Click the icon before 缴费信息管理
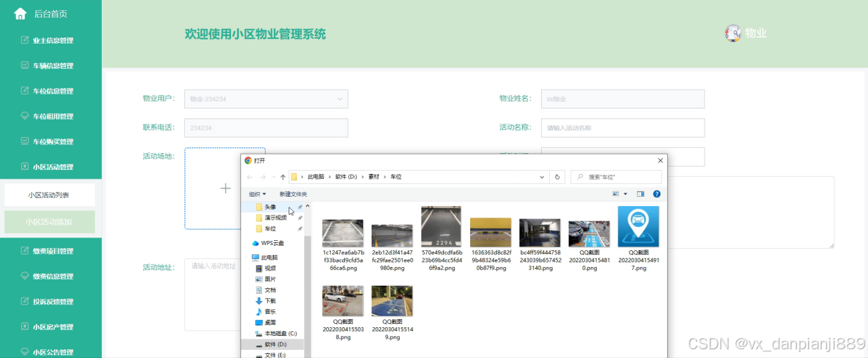The width and height of the screenshot is (868, 358). click(x=25, y=276)
